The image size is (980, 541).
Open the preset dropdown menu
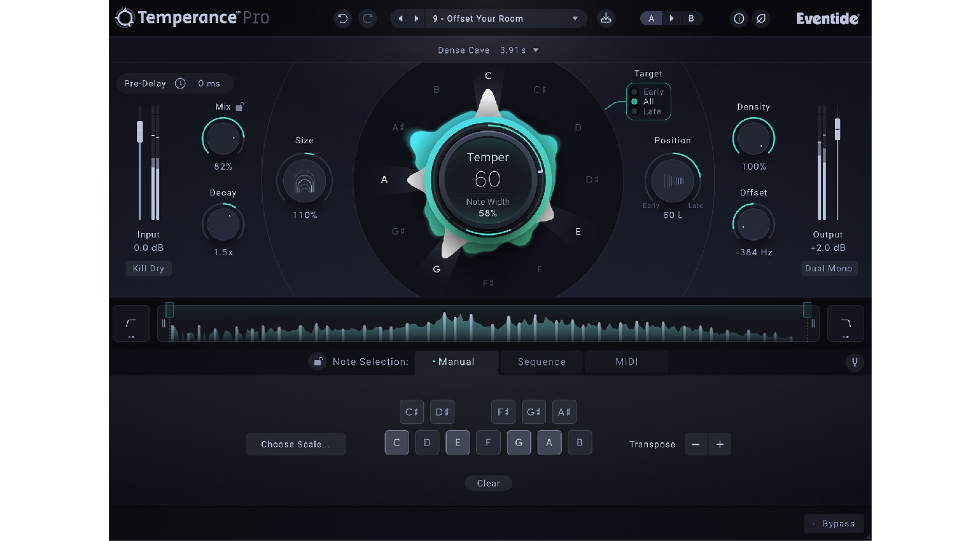(x=575, y=18)
